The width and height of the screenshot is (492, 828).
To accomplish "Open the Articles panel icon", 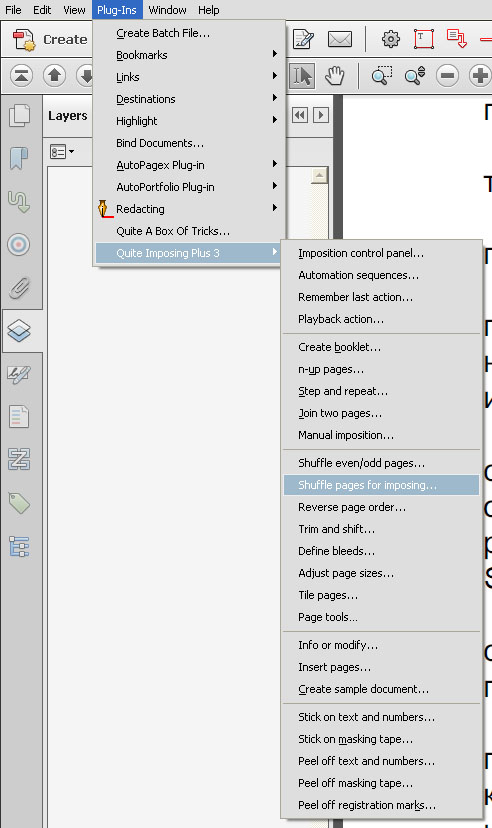I will pos(19,202).
